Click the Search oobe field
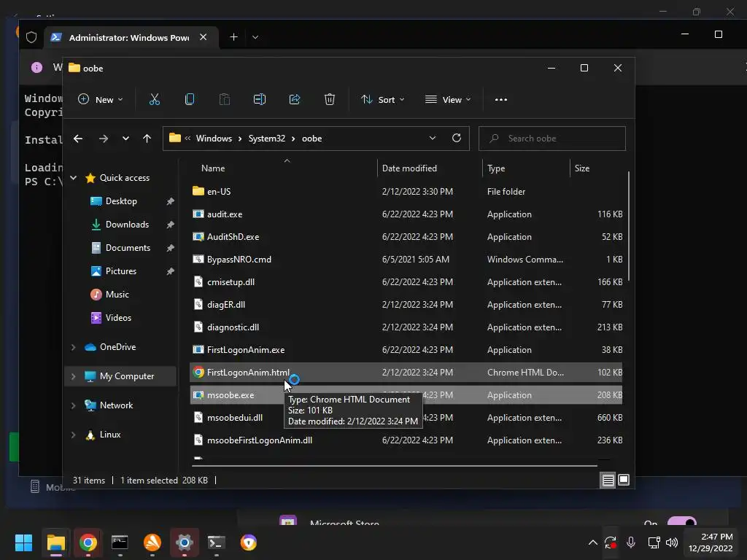This screenshot has width=747, height=560. pos(551,139)
